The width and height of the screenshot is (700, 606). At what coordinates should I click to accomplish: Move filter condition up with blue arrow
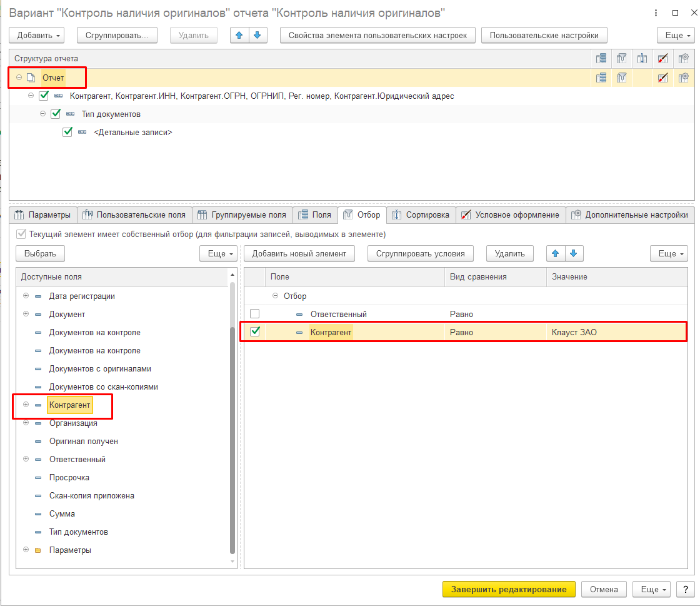(x=556, y=254)
